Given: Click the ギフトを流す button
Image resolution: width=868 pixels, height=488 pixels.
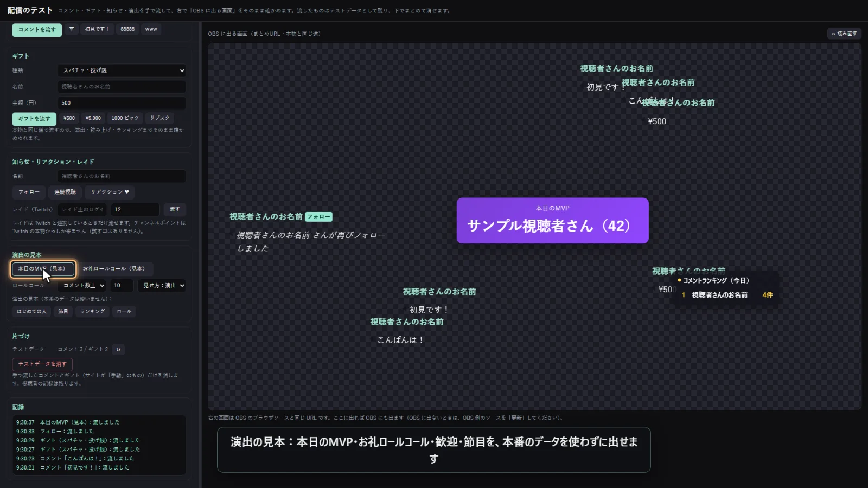Looking at the screenshot, I should pos(34,119).
